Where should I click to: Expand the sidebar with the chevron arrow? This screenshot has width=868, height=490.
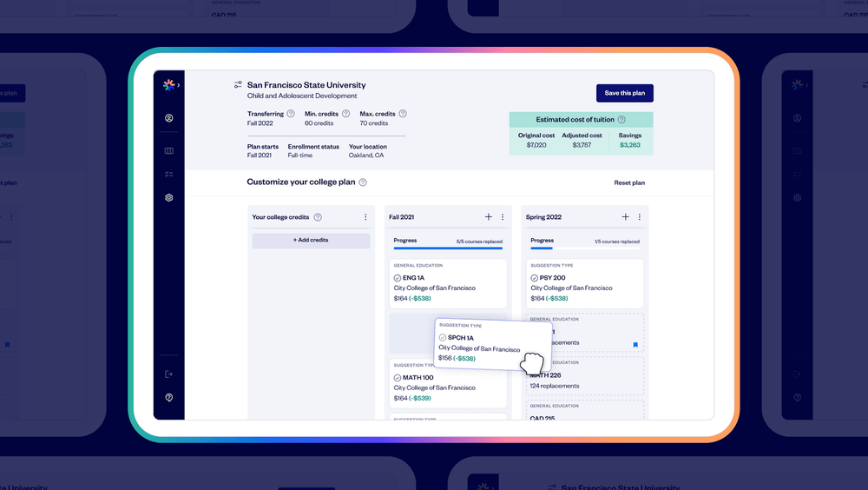tap(178, 85)
